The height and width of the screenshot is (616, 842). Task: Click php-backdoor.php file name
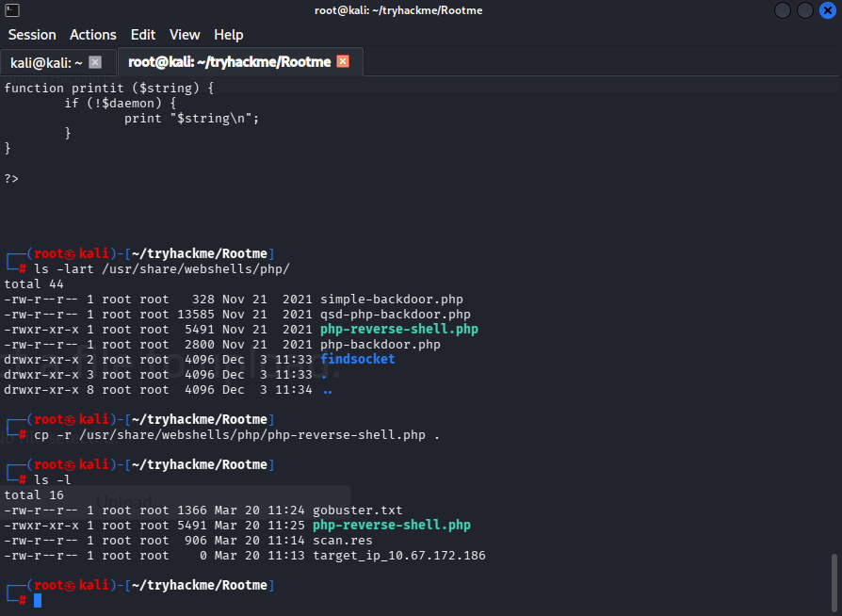(x=381, y=344)
